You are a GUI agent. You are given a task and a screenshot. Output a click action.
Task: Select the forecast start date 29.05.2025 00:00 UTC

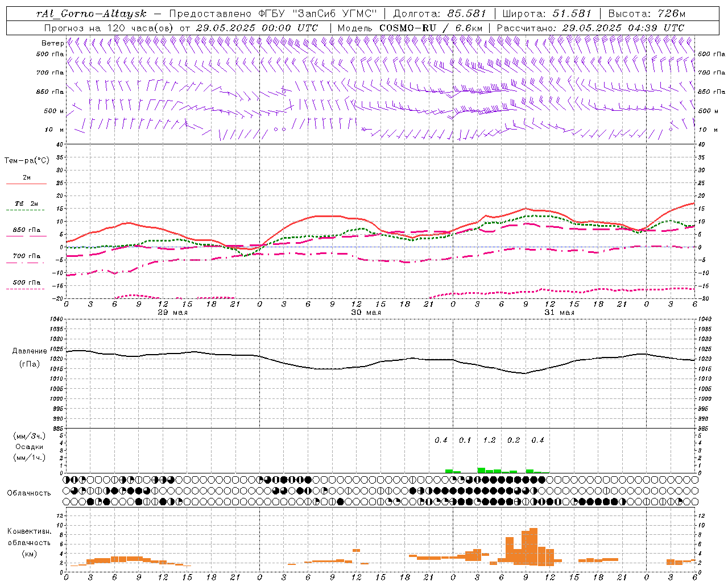coord(257,28)
